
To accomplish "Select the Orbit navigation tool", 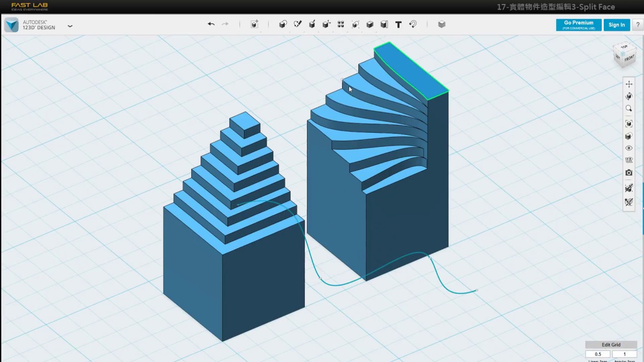I will pos(629,96).
